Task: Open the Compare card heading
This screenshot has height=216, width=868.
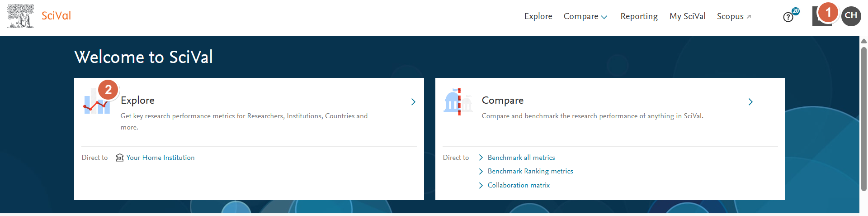Action: tap(503, 100)
